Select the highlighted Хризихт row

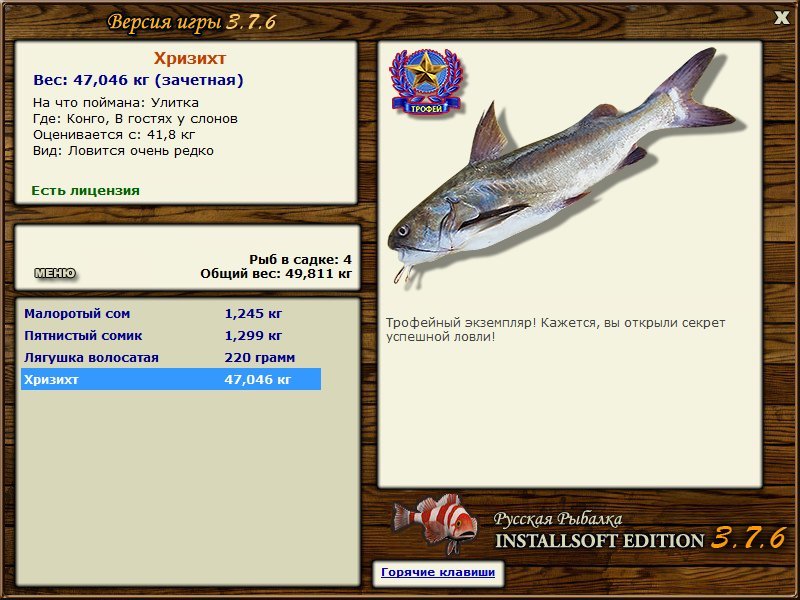171,379
